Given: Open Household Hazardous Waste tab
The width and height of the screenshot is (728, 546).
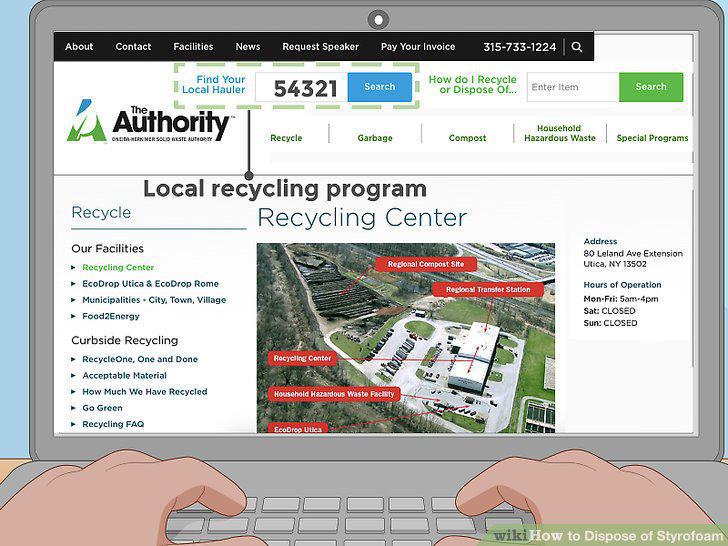Looking at the screenshot, I should pyautogui.click(x=559, y=133).
